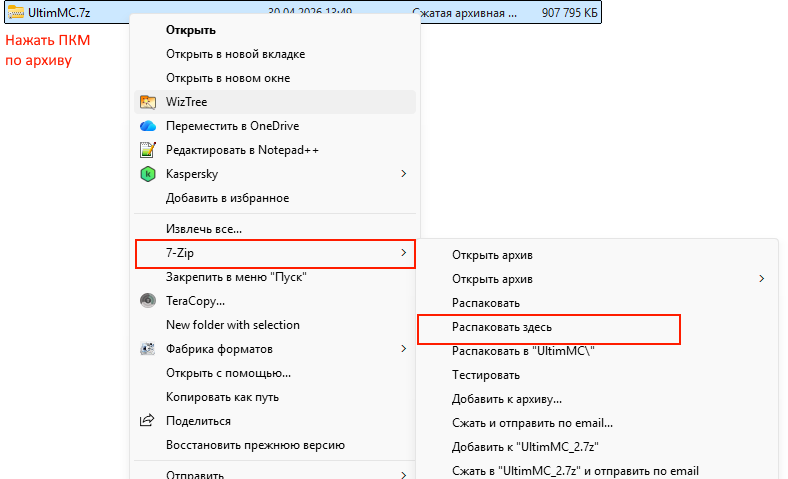Click the green Kaspersky icon
This screenshot has height=479, width=788.
(148, 174)
